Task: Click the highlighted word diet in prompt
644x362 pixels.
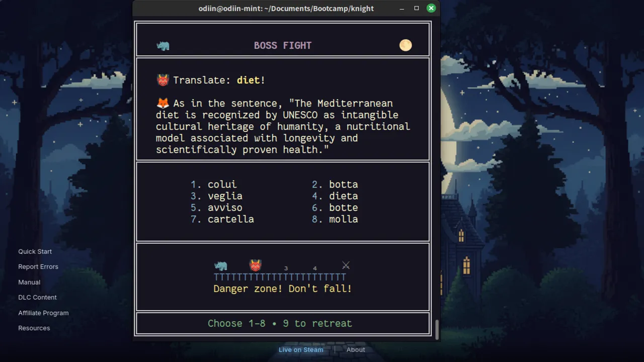Action: pyautogui.click(x=249, y=80)
